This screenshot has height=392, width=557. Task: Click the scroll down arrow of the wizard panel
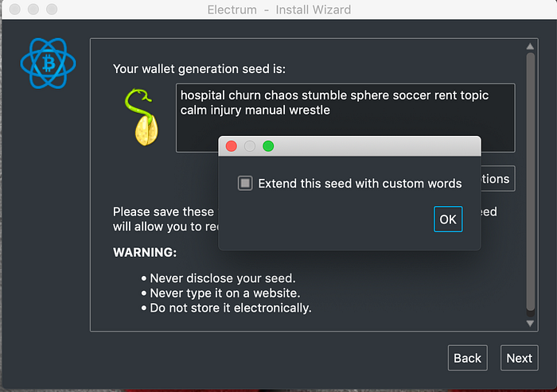(x=530, y=324)
